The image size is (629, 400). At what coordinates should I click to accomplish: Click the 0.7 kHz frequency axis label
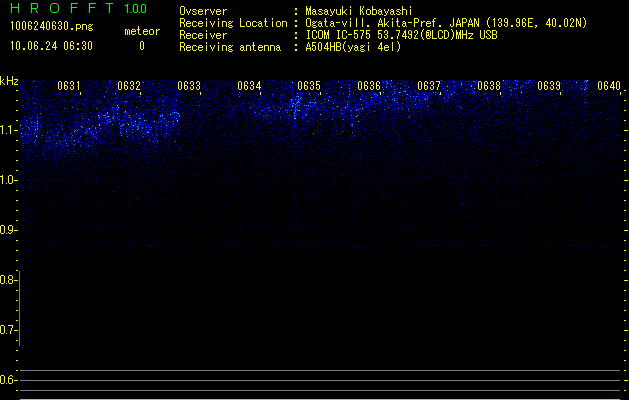7,330
